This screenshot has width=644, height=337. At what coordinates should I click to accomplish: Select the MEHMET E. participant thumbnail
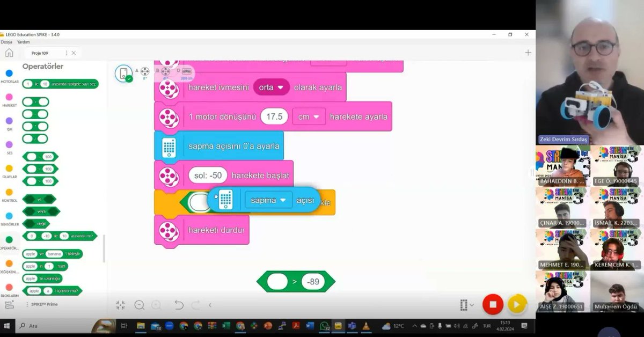[x=562, y=250]
